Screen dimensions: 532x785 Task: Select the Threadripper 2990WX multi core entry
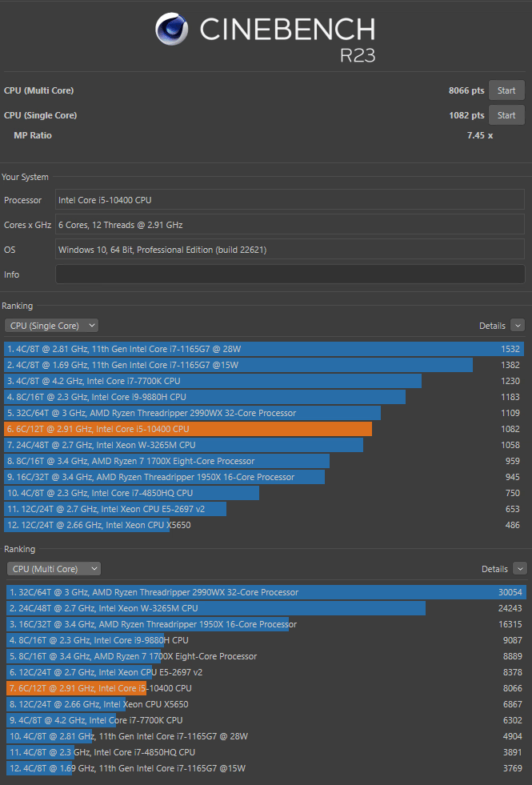[x=264, y=592]
